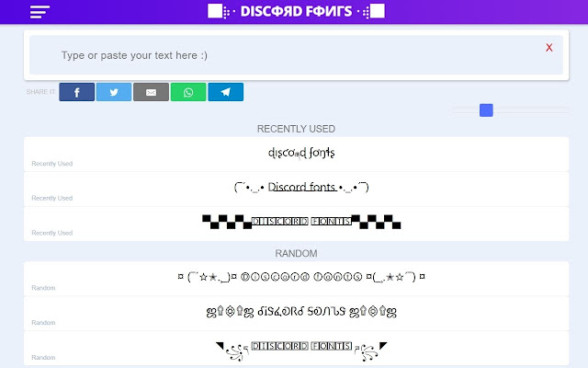Screen dimensions: 588x368
Task: Copy the boxed style with swirl decorations
Action: click(x=296, y=349)
